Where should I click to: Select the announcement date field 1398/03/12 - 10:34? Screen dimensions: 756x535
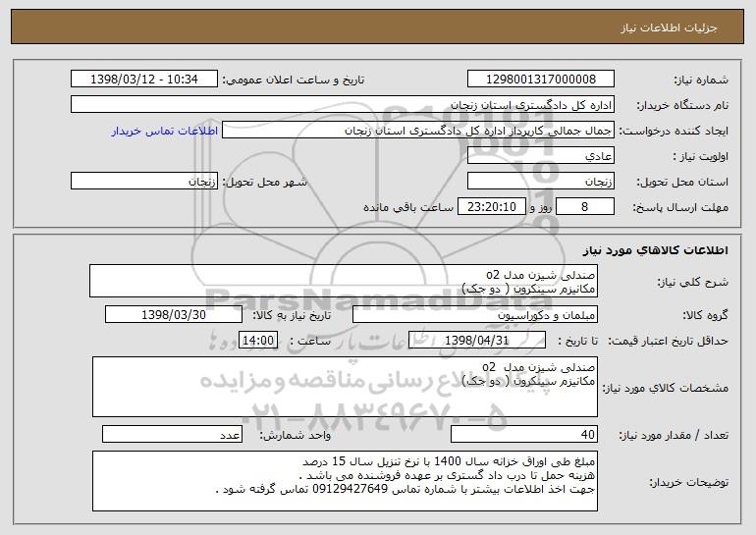click(144, 80)
